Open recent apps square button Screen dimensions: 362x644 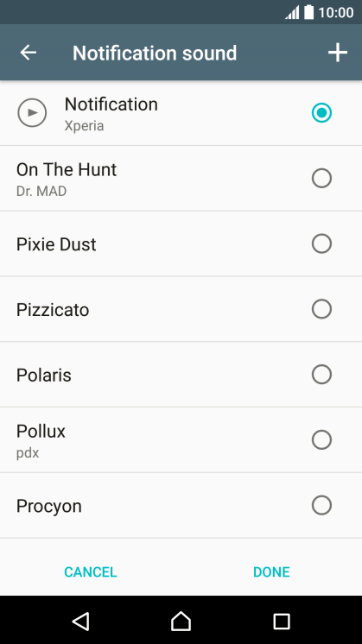coord(282,622)
